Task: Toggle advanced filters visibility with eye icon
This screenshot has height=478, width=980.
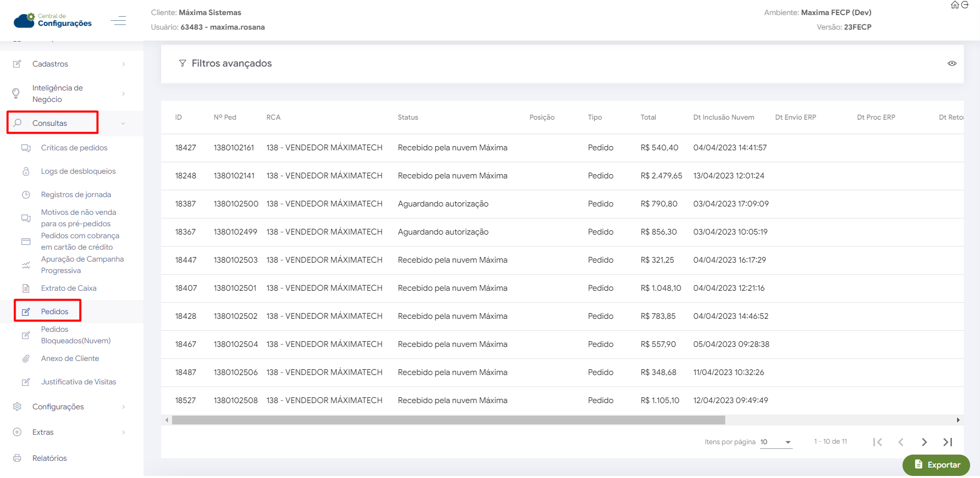Action: (952, 63)
